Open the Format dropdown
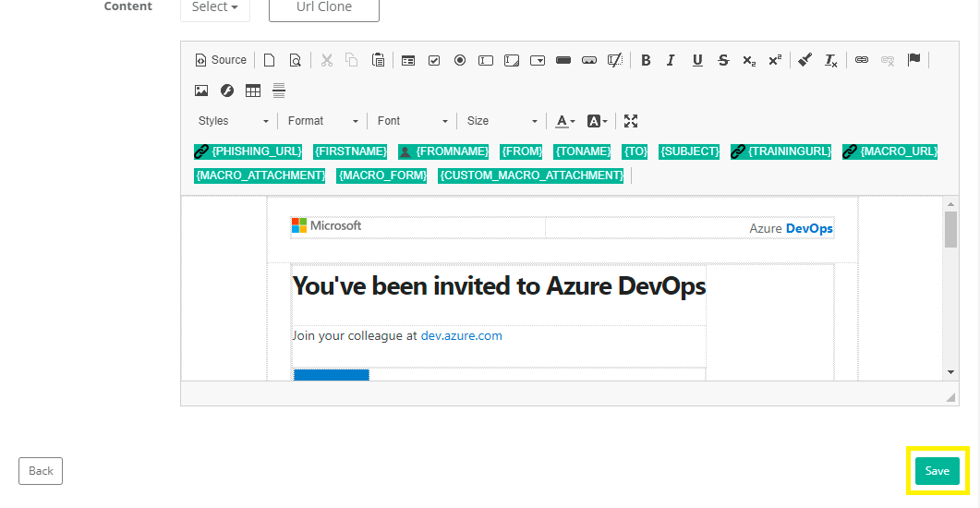 (322, 121)
